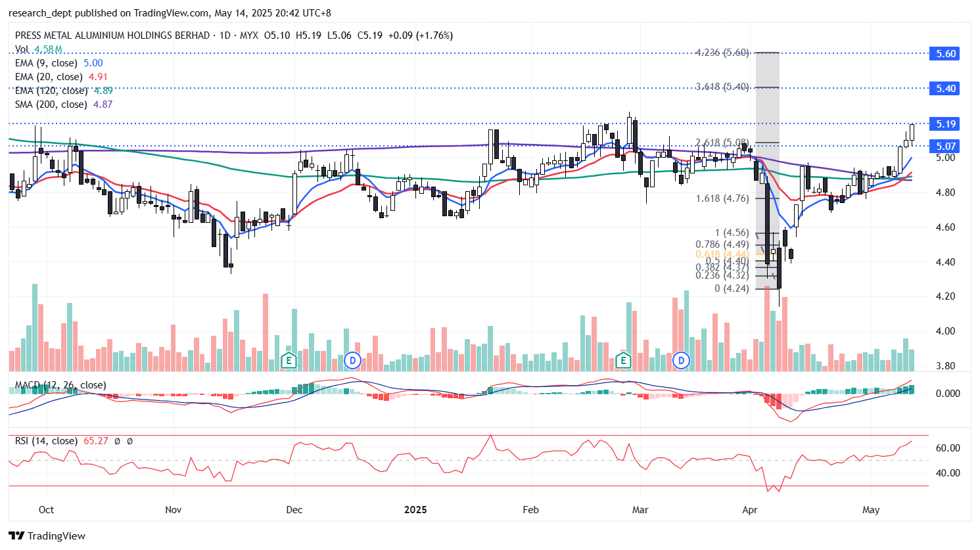The width and height of the screenshot is (980, 550).
Task: Click the 40.00 tick on RSI axis
Action: pyautogui.click(x=948, y=473)
